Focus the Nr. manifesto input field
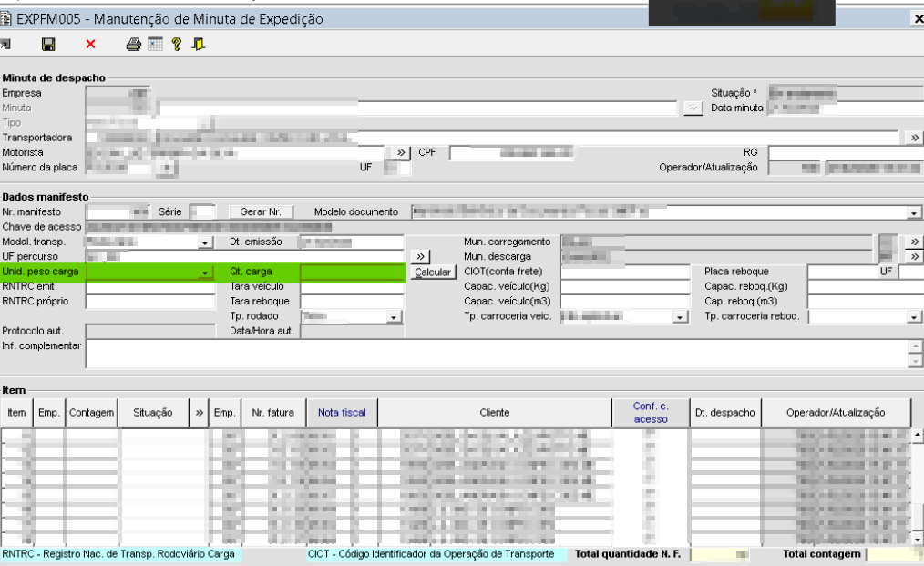Image resolution: width=924 pixels, height=566 pixels. 118,211
